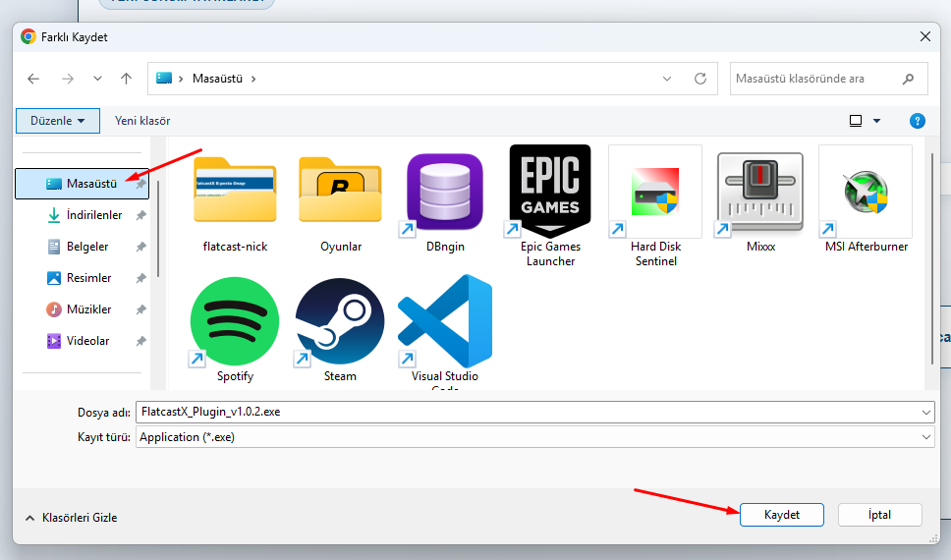The image size is (951, 560).
Task: Select the Visual Studio Code shortcut
Action: [445, 321]
